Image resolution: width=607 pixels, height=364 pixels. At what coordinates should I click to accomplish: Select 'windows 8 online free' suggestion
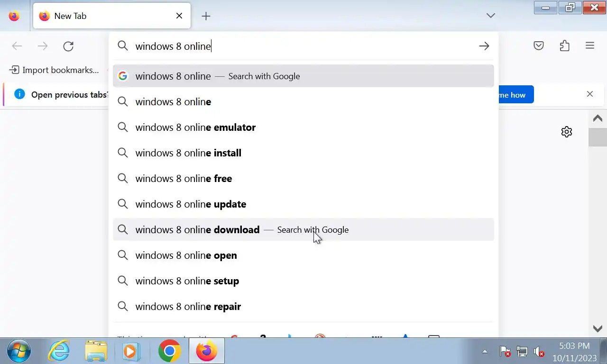pos(303,178)
